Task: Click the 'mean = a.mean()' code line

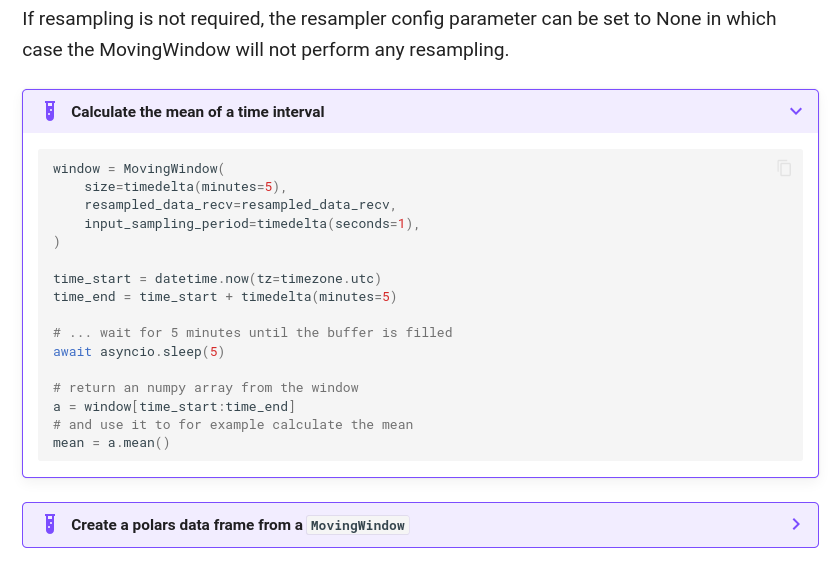Action: pyautogui.click(x=111, y=442)
